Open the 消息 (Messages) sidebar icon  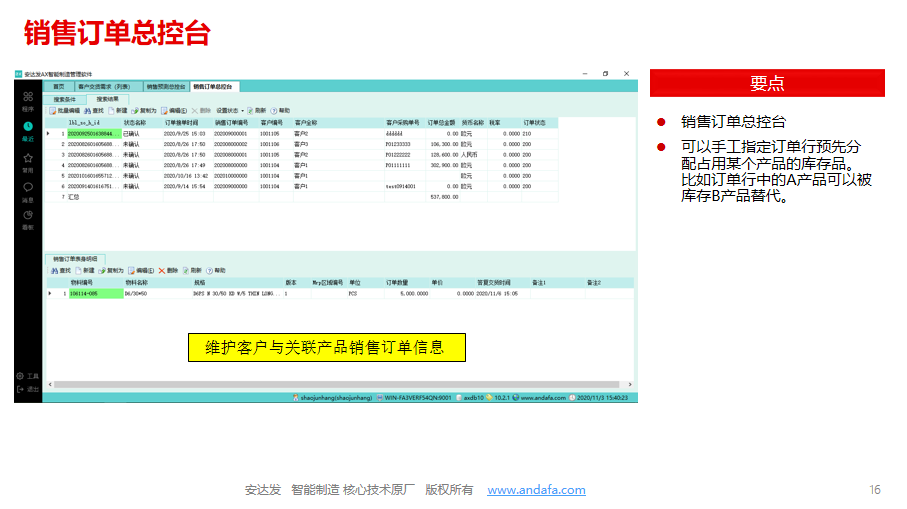(x=28, y=188)
